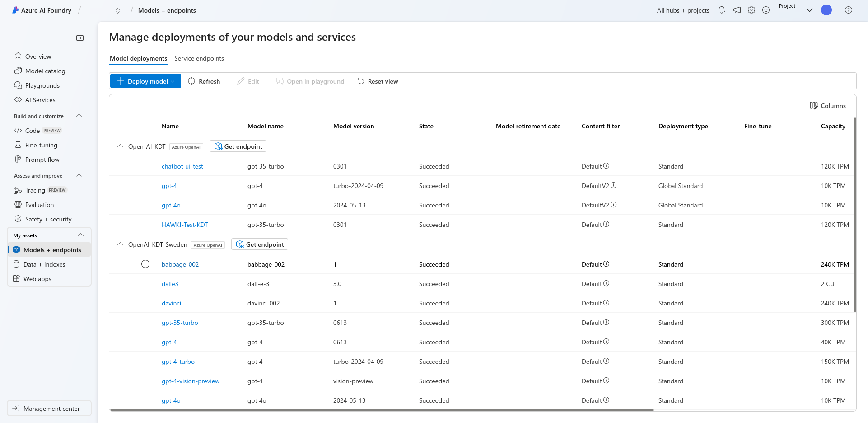Click the horizontal scrollbar under the table
Image resolution: width=868 pixels, height=423 pixels.
tap(382, 410)
